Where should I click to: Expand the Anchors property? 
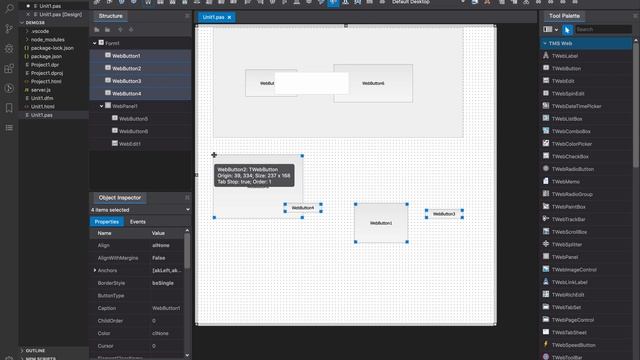coord(95,270)
